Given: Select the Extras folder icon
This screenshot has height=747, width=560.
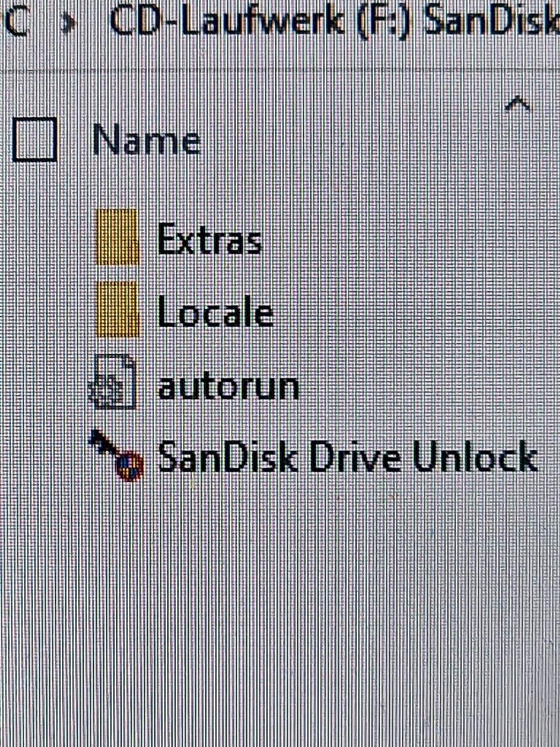Looking at the screenshot, I should click(117, 237).
